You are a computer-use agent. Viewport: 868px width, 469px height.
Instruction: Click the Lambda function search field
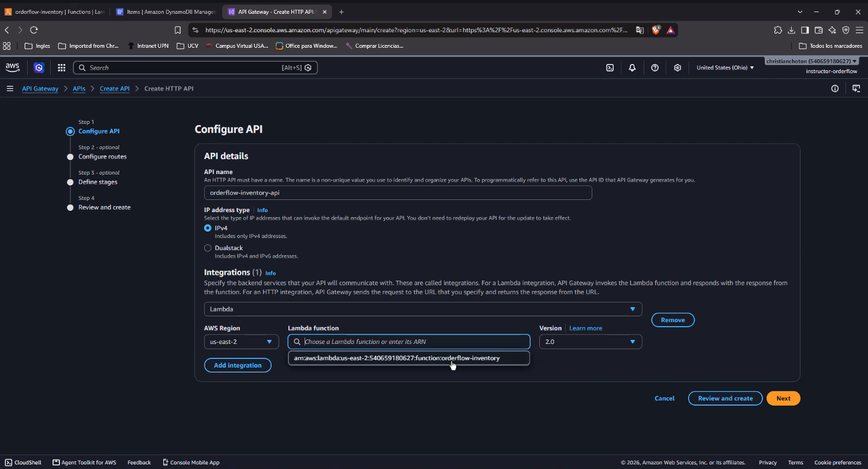click(x=409, y=342)
